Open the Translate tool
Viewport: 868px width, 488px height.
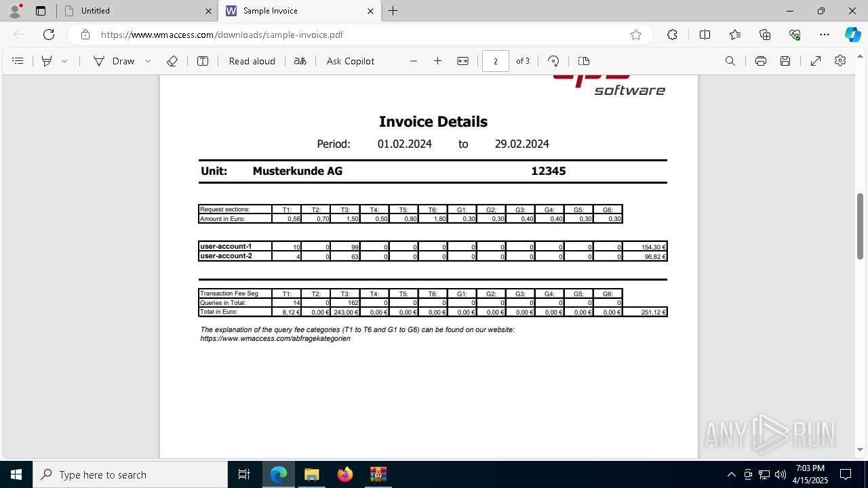point(300,61)
